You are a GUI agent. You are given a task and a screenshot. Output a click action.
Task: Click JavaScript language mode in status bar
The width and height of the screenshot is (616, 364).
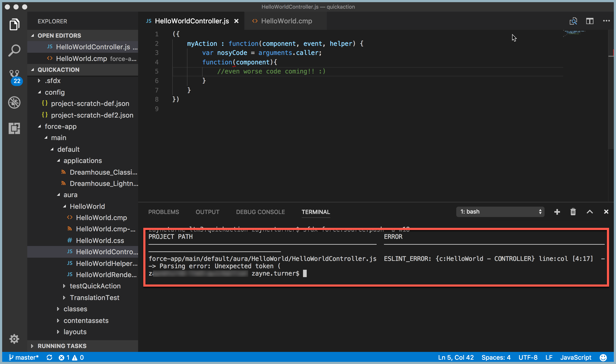[576, 357]
